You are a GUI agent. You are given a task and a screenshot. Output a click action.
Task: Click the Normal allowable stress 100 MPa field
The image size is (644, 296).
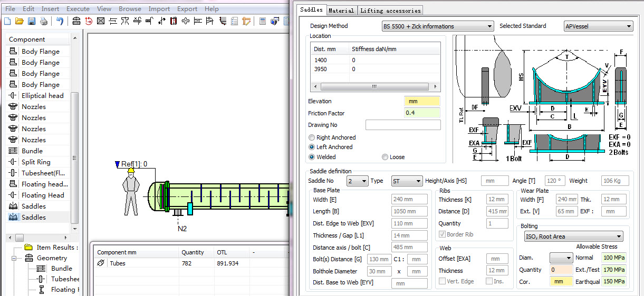[614, 258]
